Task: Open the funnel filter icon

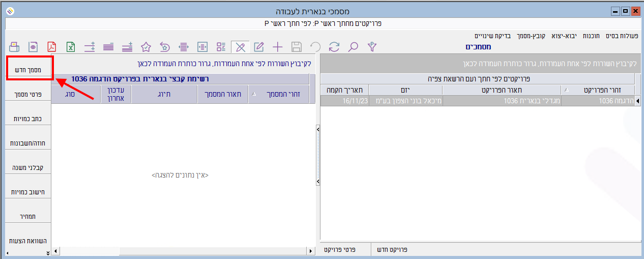Action: (x=373, y=47)
